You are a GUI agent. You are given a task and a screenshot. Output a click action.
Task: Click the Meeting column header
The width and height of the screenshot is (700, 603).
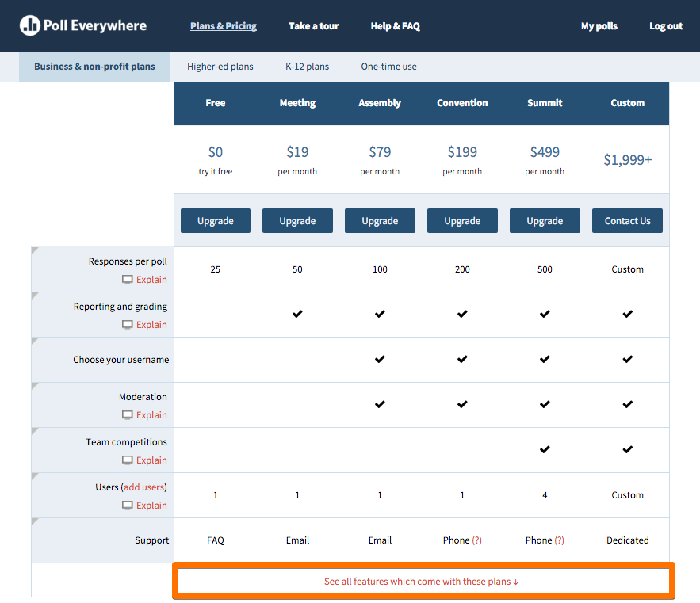(x=297, y=103)
